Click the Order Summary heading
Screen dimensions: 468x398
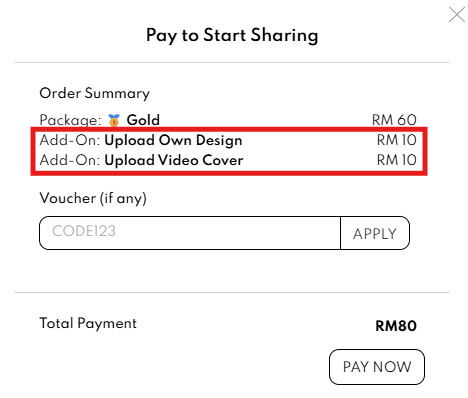[95, 93]
